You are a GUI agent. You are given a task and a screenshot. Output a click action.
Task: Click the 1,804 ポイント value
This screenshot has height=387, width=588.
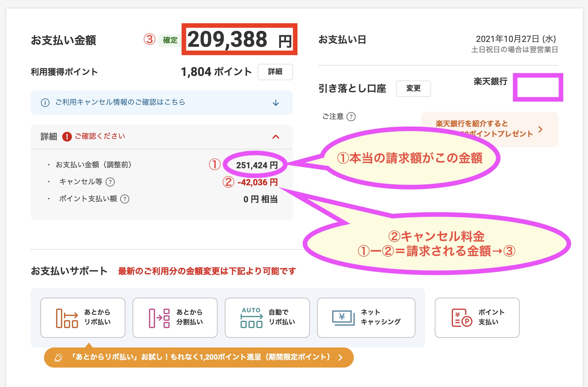[216, 72]
